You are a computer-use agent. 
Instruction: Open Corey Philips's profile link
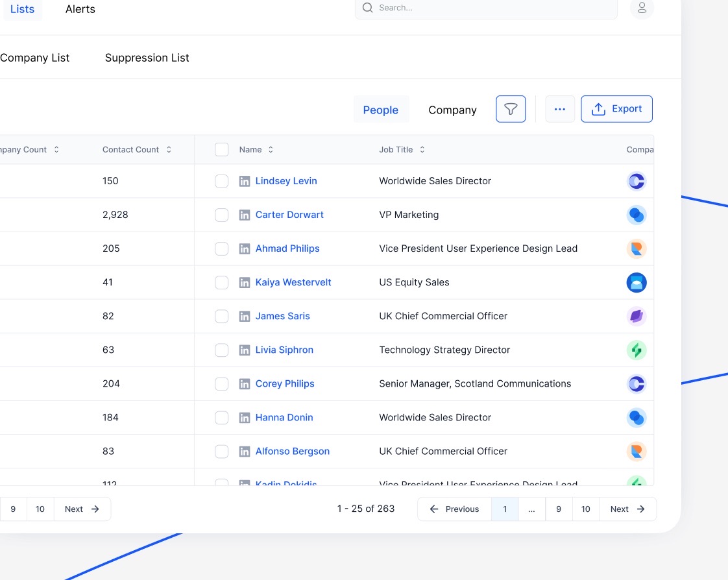[285, 384]
